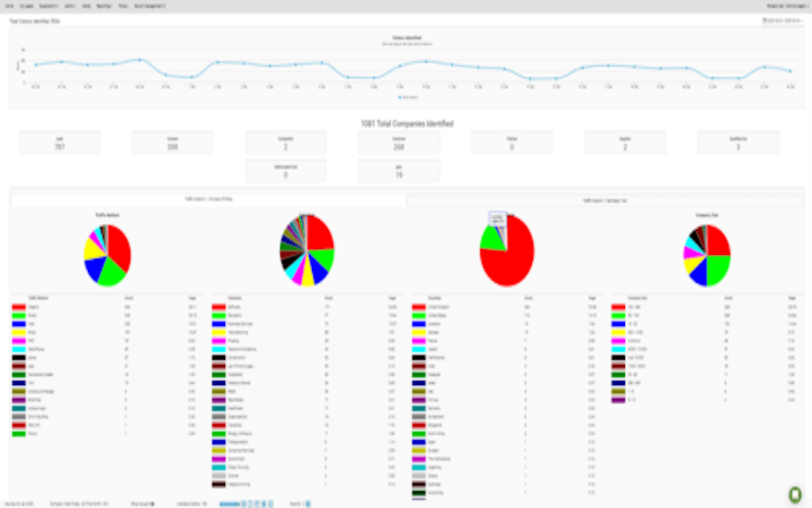This screenshot has width=812, height=508.
Task: Sort by the Countries column header
Action: pyautogui.click(x=435, y=298)
